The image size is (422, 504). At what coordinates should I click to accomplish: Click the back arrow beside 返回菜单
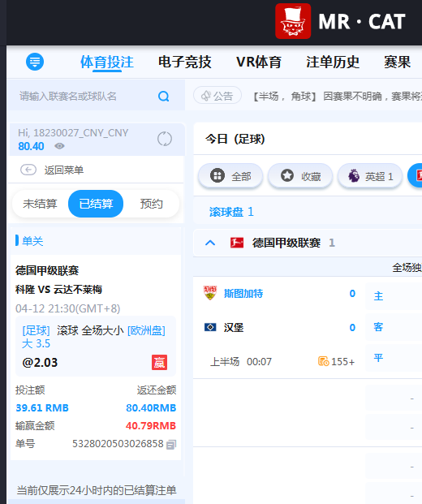(x=28, y=170)
